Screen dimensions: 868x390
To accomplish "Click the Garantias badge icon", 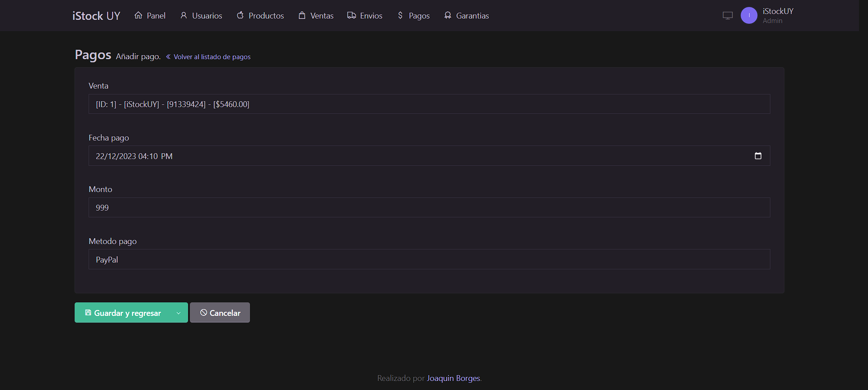I will click(448, 15).
